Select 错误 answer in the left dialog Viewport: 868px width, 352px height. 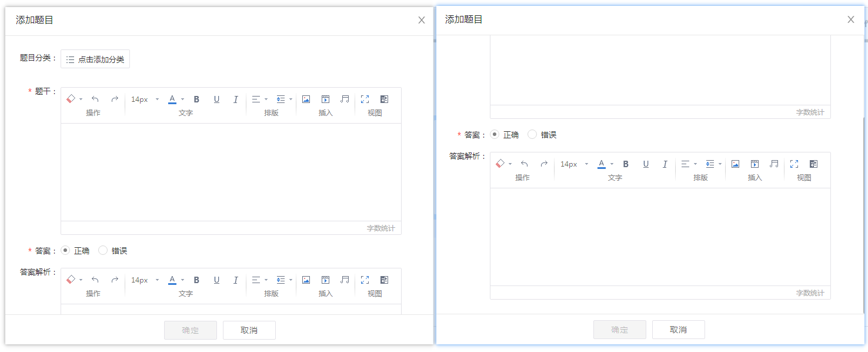coord(103,250)
